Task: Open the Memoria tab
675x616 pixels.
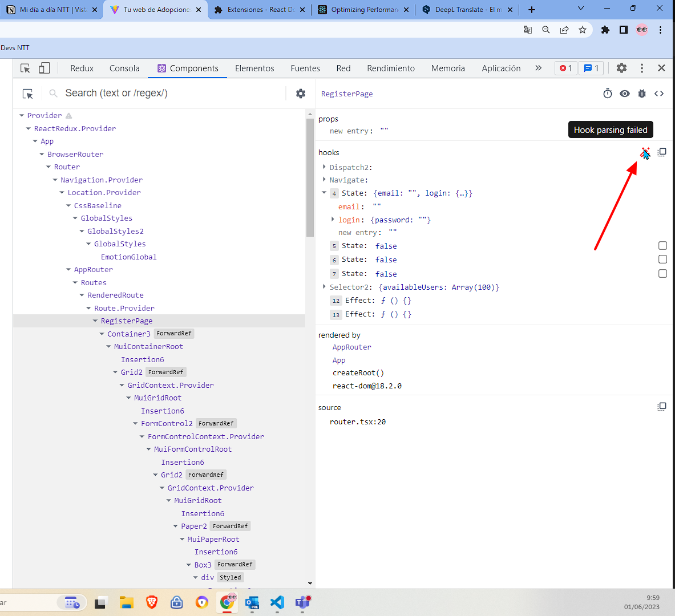Action: [448, 68]
